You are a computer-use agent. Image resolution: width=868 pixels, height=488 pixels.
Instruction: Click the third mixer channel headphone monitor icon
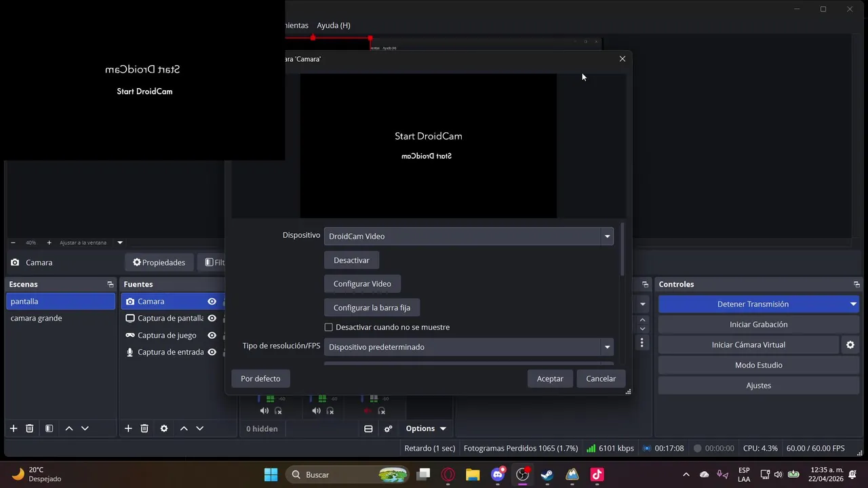382,411
